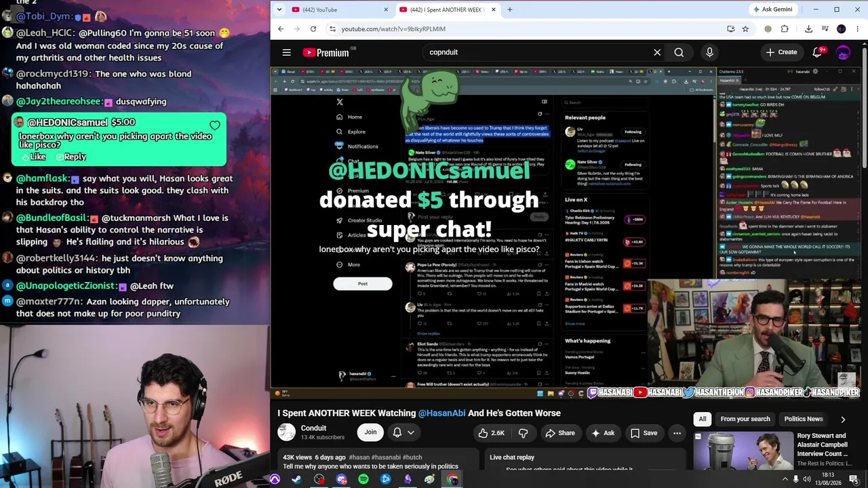The image size is (868, 488).
Task: Like the video with 2.6K likes
Action: coord(491,433)
